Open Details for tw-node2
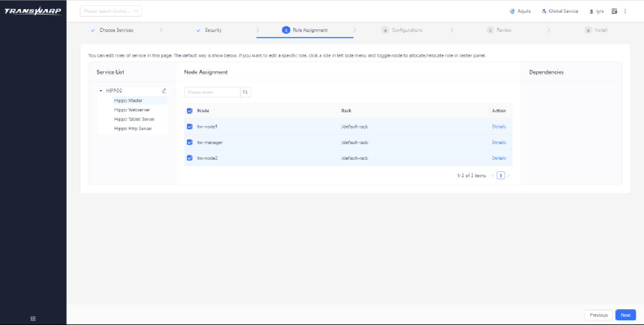644x325 pixels. click(x=499, y=158)
